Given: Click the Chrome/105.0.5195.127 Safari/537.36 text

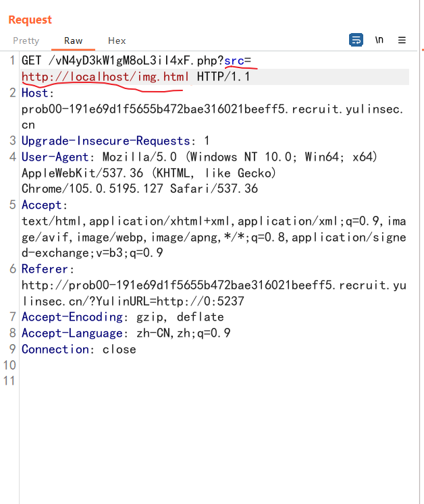Looking at the screenshot, I should coord(140,189).
